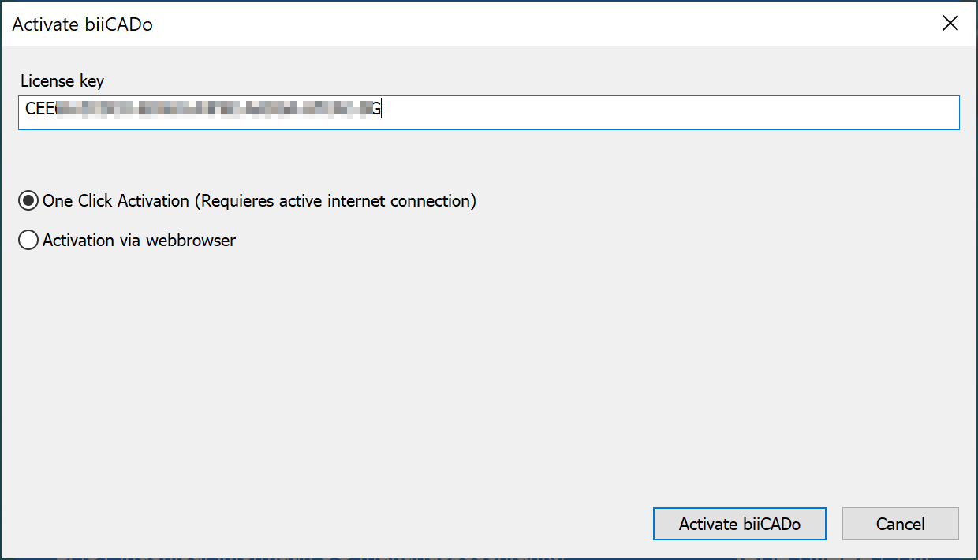This screenshot has width=978, height=560.
Task: Click the blurred middle of the license key
Action: (x=213, y=110)
